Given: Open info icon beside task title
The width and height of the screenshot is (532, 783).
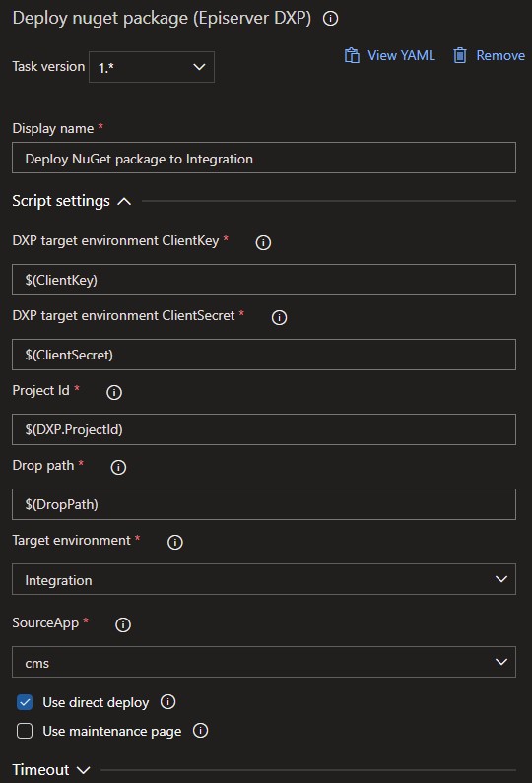Looking at the screenshot, I should [330, 19].
